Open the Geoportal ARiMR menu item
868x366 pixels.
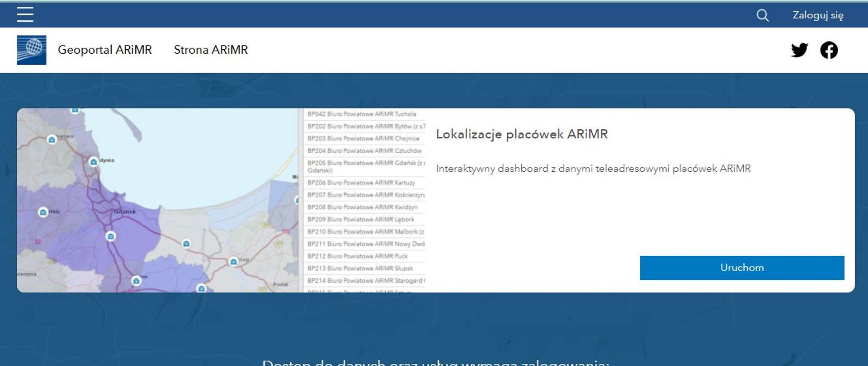coord(104,50)
